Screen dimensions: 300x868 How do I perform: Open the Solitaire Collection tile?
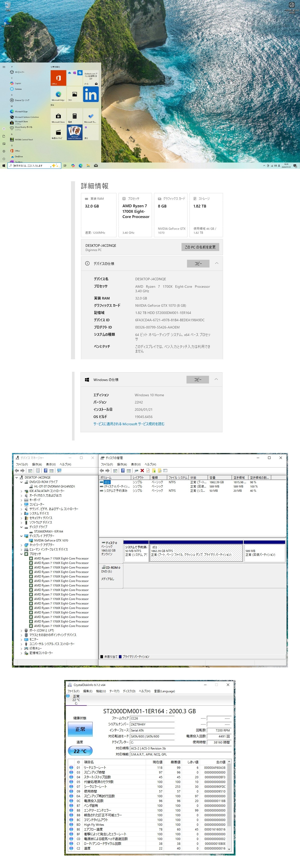click(x=74, y=132)
